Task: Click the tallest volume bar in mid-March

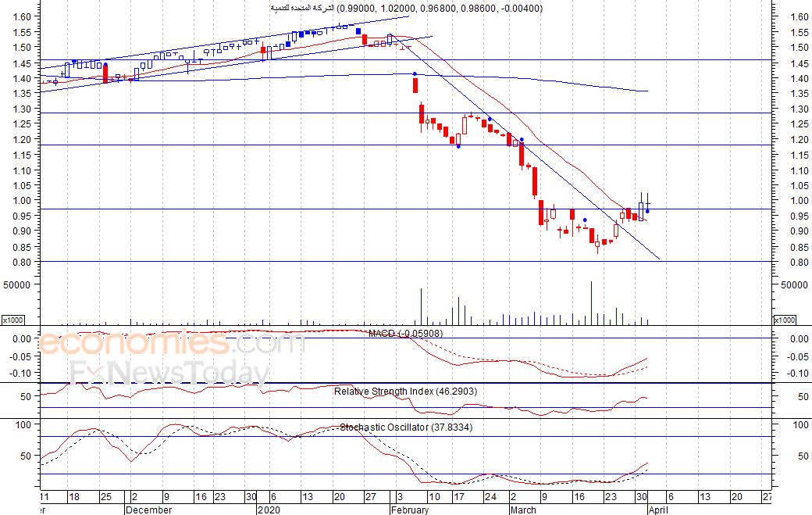Action: [x=591, y=303]
